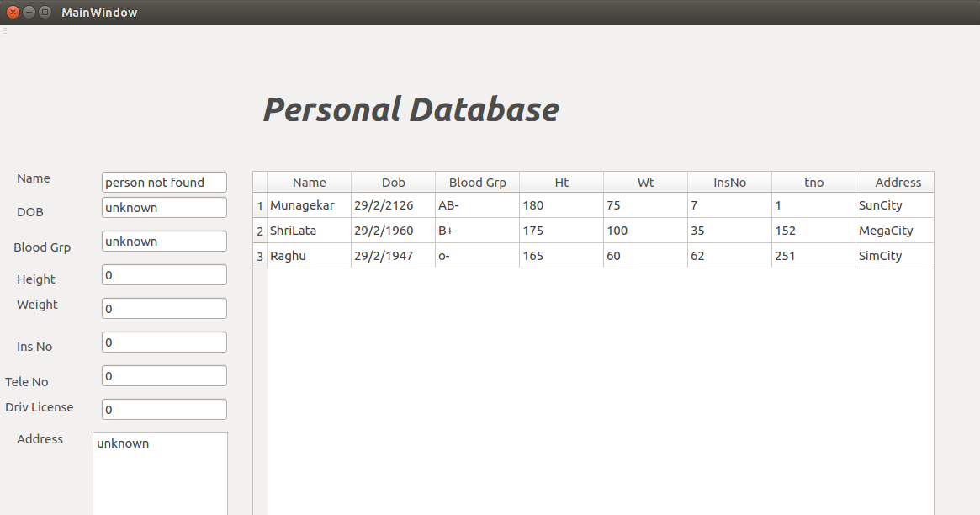Click the Height input field
980x515 pixels.
click(163, 274)
